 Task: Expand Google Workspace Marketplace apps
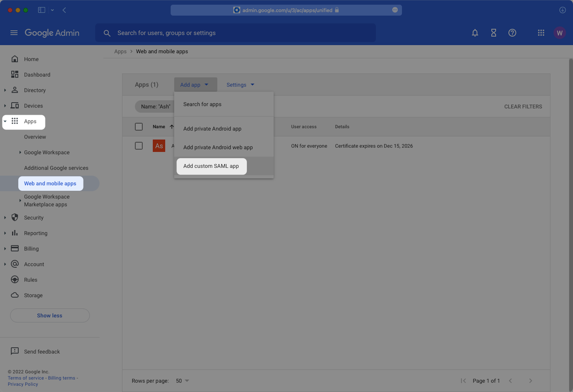(20, 201)
